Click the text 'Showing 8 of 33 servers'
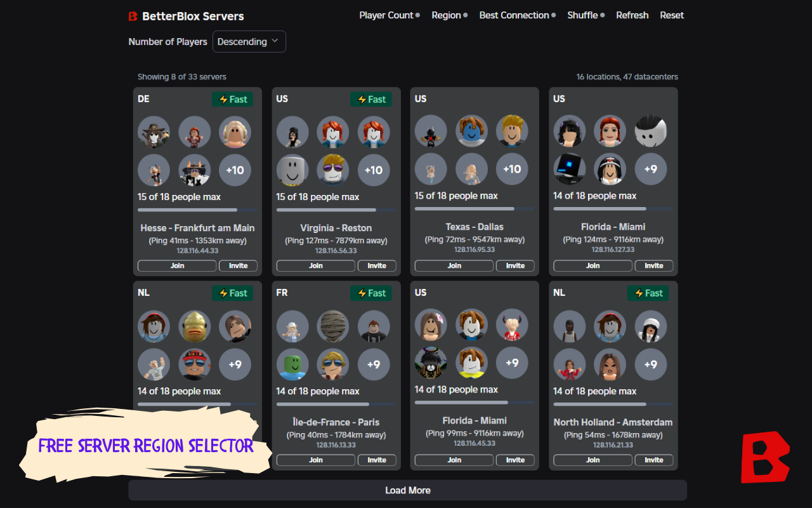The width and height of the screenshot is (812, 508). (182, 77)
